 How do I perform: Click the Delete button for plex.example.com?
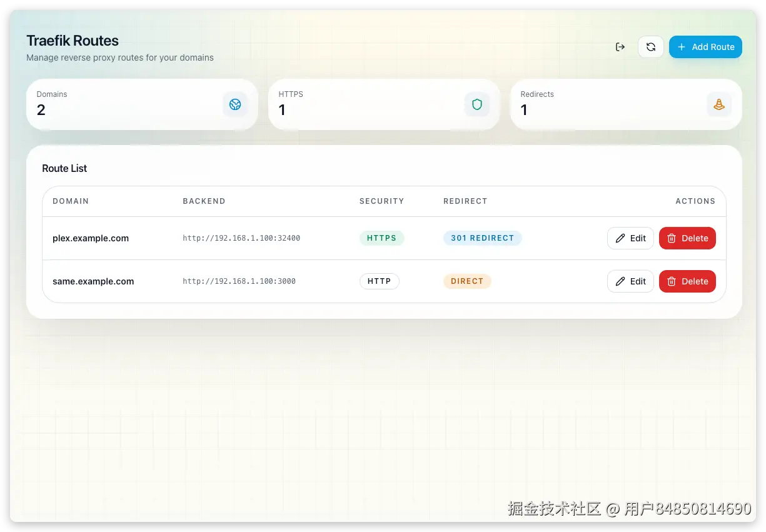687,238
